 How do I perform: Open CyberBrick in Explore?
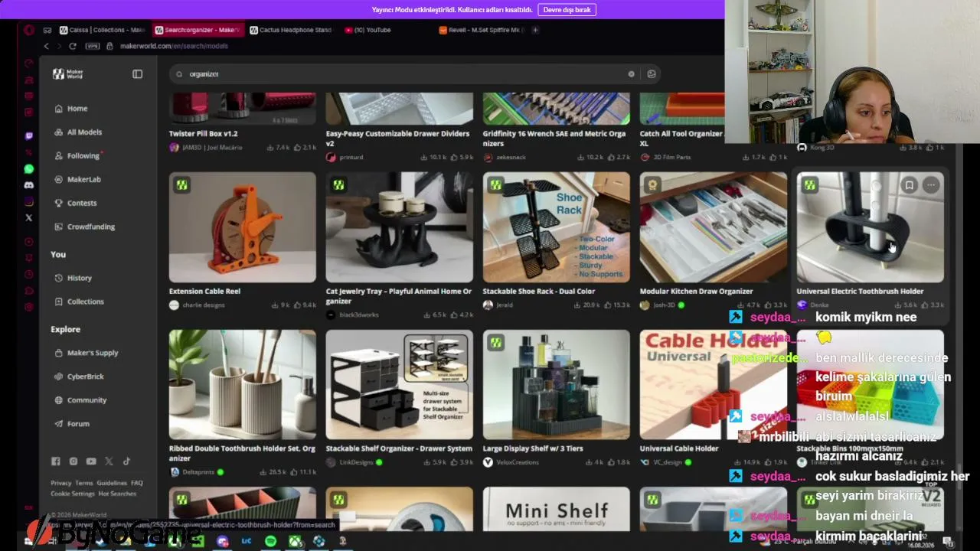point(80,377)
